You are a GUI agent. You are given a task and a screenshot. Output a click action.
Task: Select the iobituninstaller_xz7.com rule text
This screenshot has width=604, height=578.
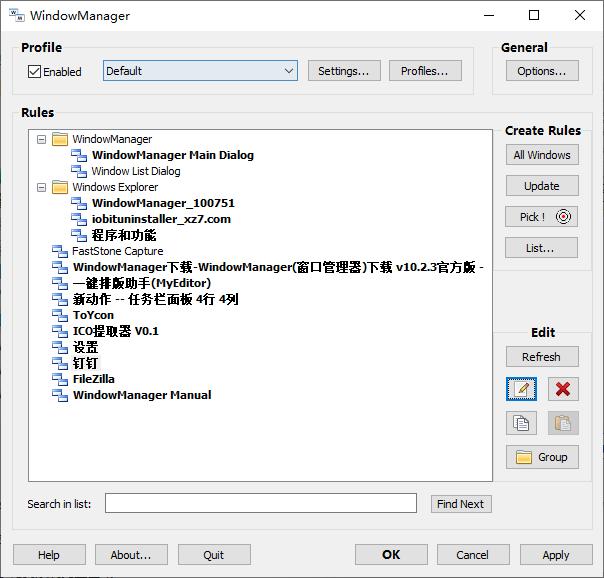point(161,219)
